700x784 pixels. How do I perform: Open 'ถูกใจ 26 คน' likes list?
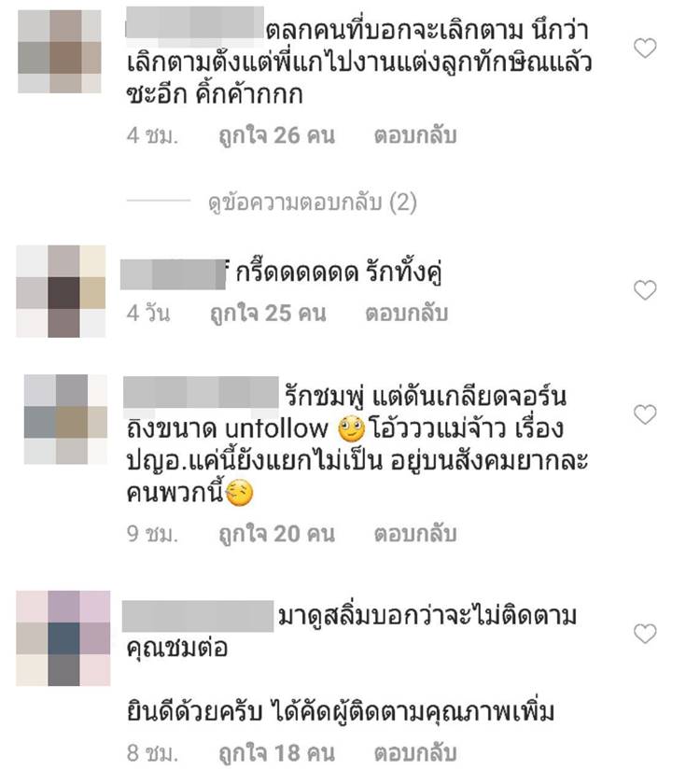pyautogui.click(x=277, y=135)
